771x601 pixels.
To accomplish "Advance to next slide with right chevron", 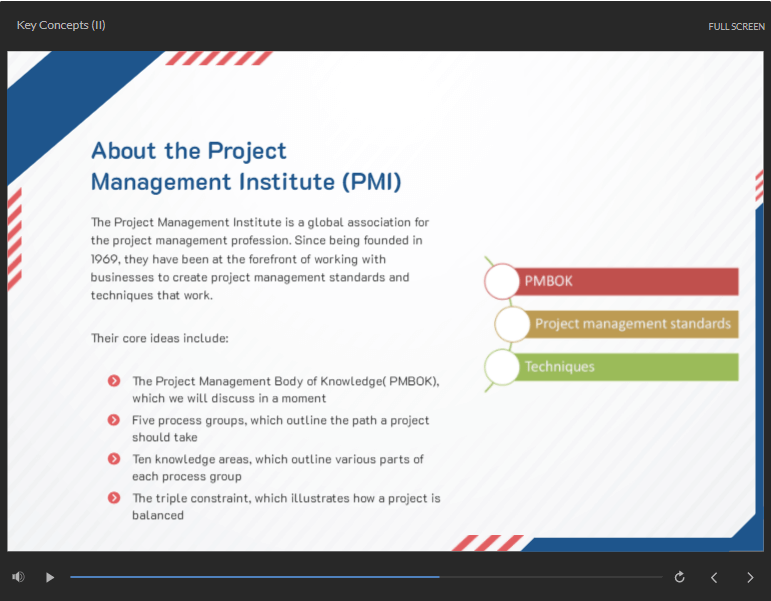I will pos(750,577).
